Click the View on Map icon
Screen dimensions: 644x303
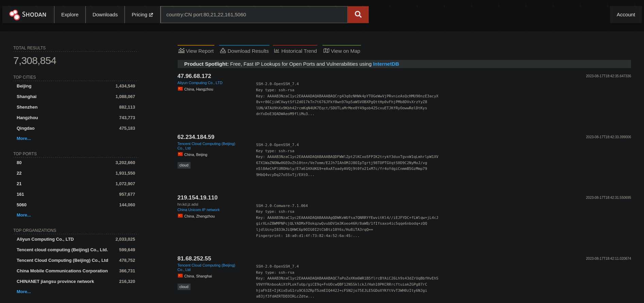point(326,51)
